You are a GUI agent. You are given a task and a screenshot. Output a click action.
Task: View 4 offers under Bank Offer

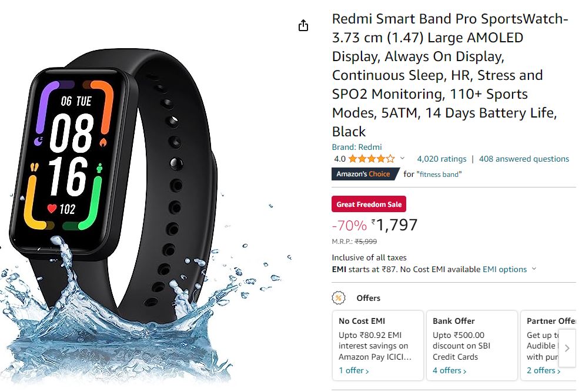[450, 370]
